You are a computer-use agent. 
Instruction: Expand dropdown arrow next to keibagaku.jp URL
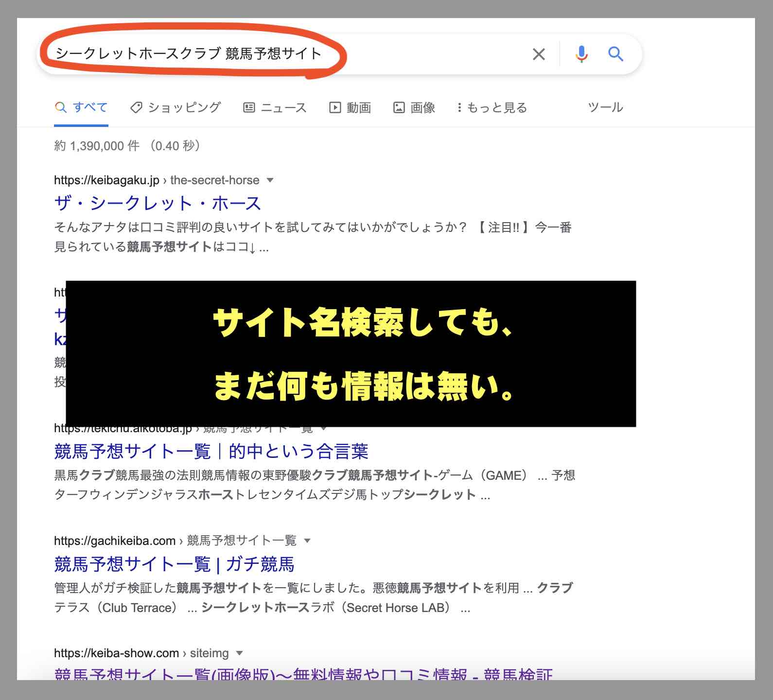click(x=270, y=180)
